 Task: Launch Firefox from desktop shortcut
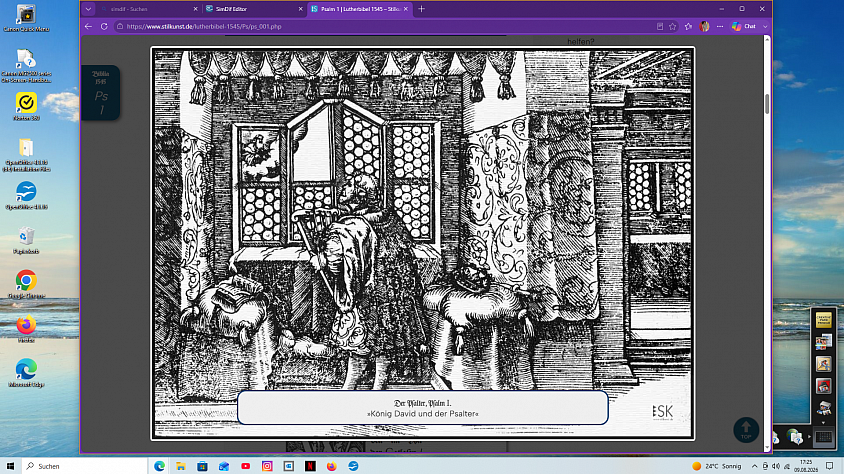coord(26,329)
